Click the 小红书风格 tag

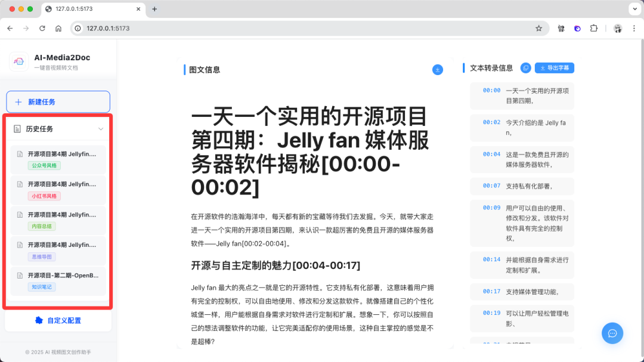(x=44, y=196)
